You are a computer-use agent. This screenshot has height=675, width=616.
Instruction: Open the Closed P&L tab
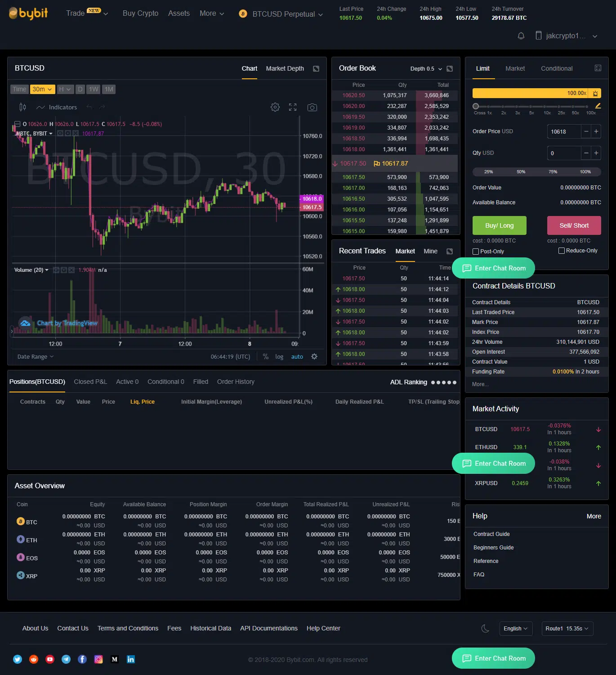click(90, 382)
